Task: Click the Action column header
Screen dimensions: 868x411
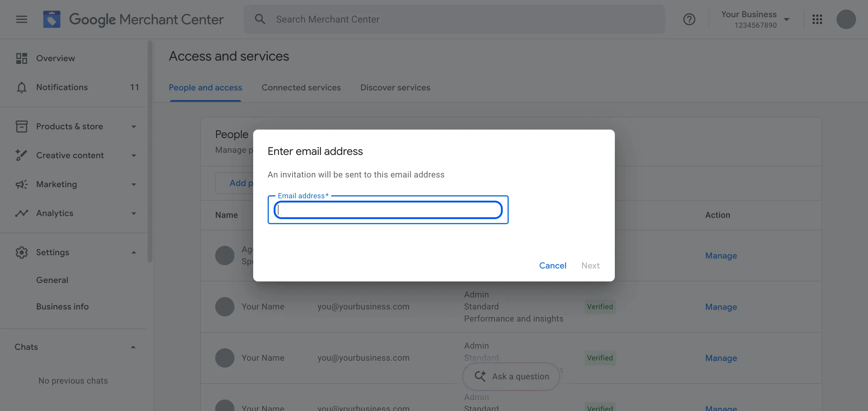Action: tap(717, 215)
